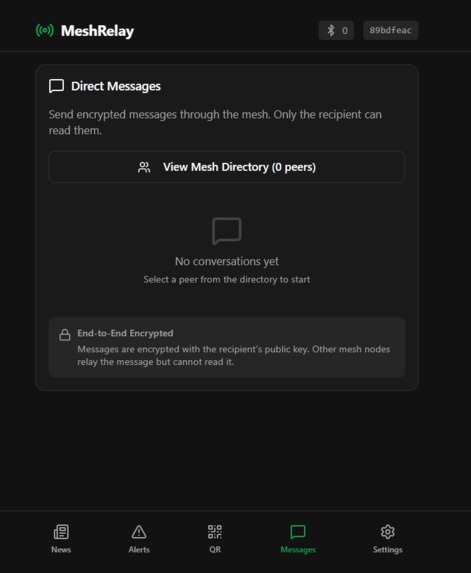Switch to the QR tab
Image resolution: width=471 pixels, height=573 pixels.
215,539
